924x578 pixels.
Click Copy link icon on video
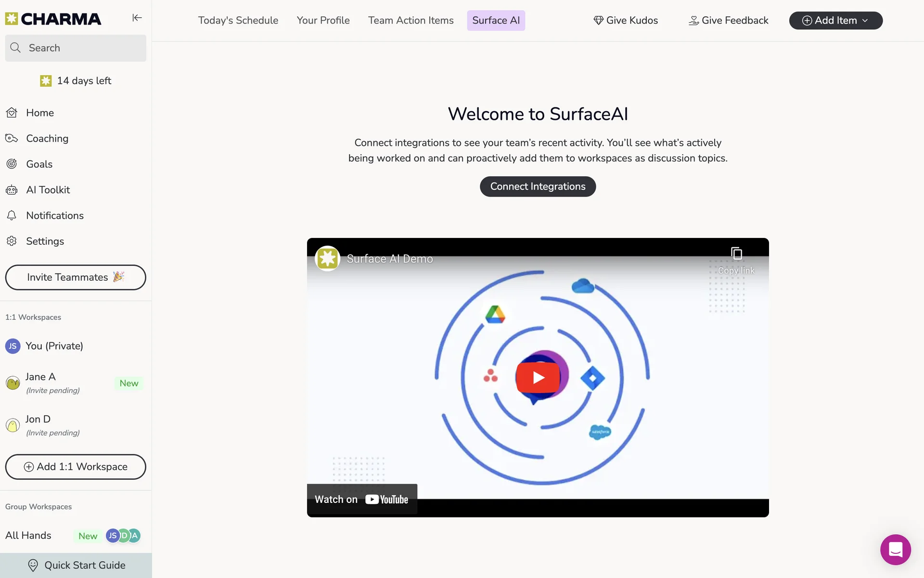736,253
